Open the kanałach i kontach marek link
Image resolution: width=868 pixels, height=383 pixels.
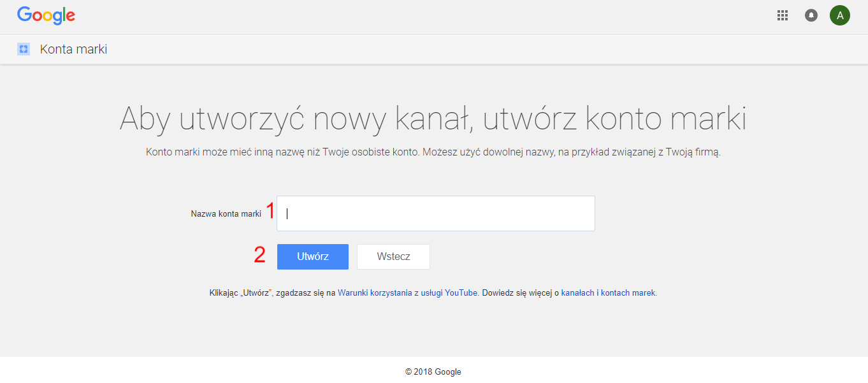608,293
